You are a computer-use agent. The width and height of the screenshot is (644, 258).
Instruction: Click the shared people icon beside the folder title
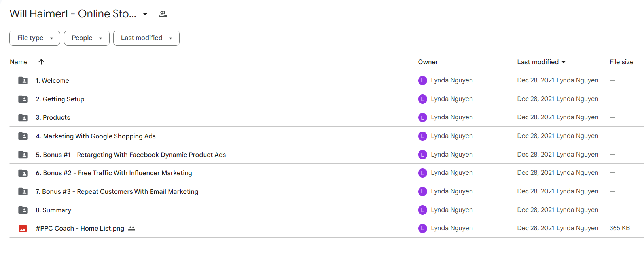click(x=163, y=14)
